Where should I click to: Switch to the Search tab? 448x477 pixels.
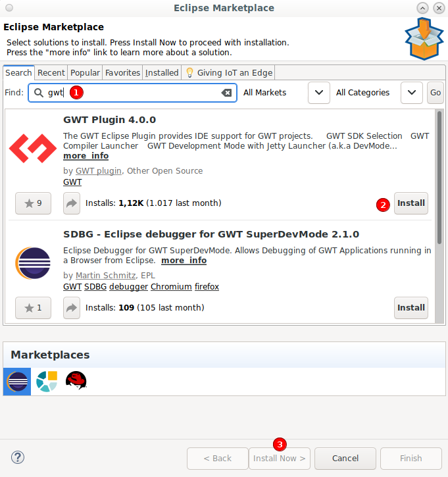coord(18,73)
